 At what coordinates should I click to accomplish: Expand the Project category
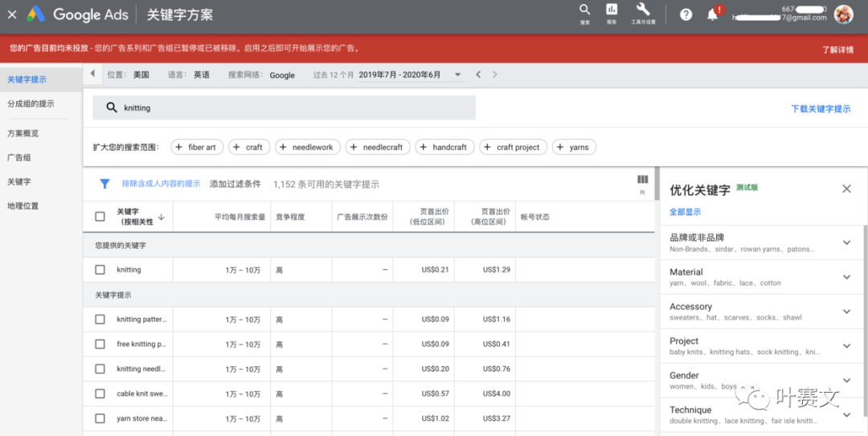(846, 346)
